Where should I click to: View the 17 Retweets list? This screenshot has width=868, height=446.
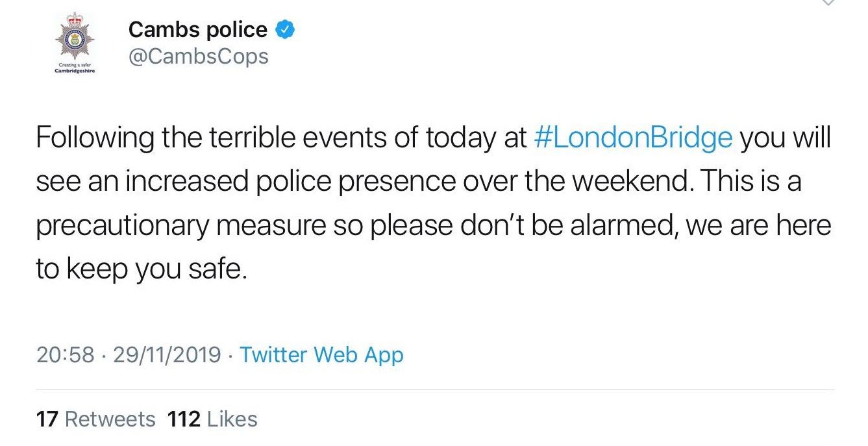coord(96,419)
